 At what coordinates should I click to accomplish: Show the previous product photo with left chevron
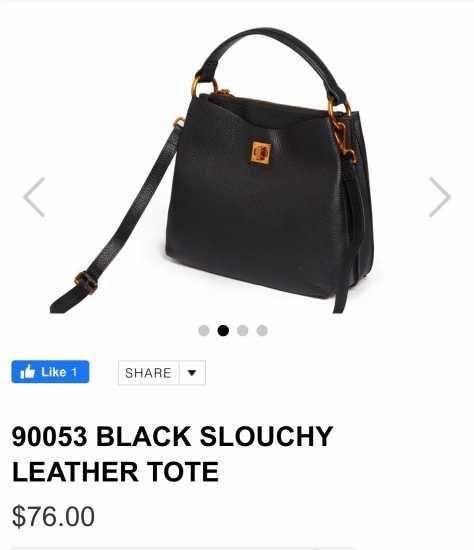(34, 197)
